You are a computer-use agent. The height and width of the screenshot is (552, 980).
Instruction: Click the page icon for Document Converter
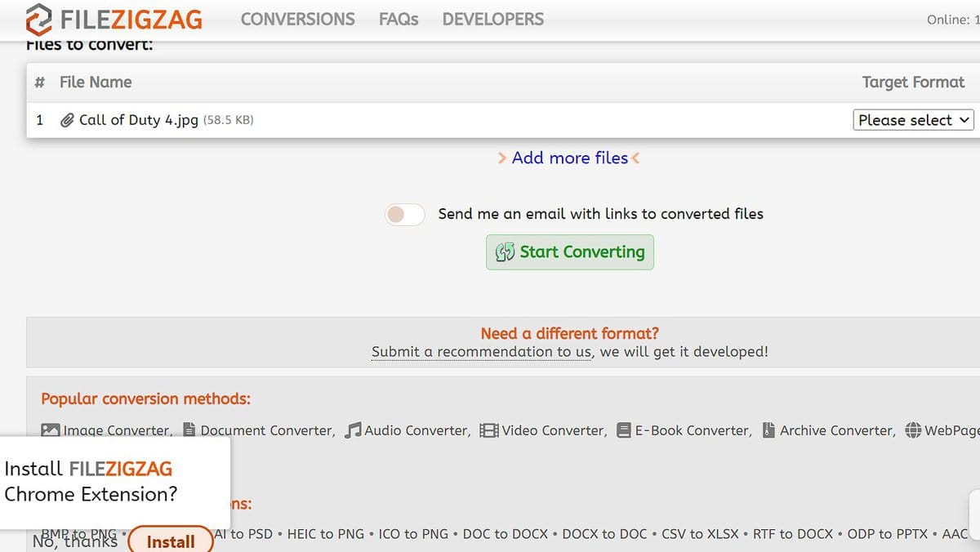point(189,430)
